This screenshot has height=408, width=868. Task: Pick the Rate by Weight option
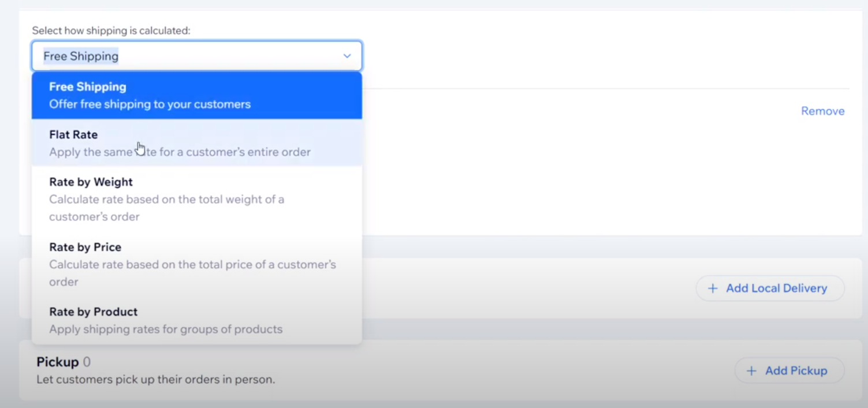pyautogui.click(x=91, y=182)
